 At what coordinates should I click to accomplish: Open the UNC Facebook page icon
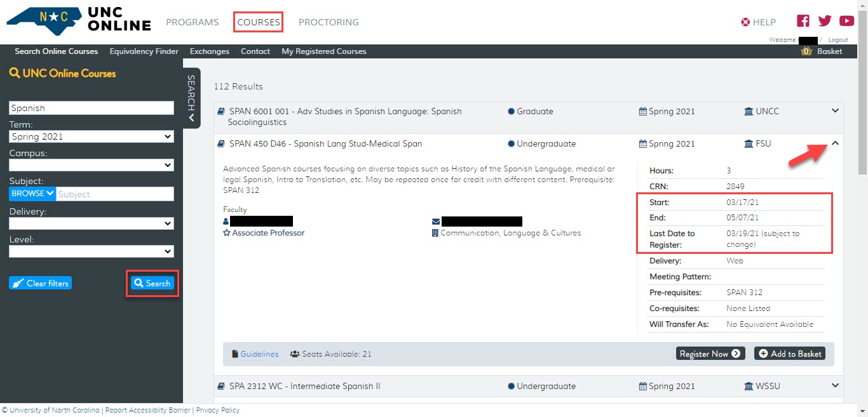803,21
